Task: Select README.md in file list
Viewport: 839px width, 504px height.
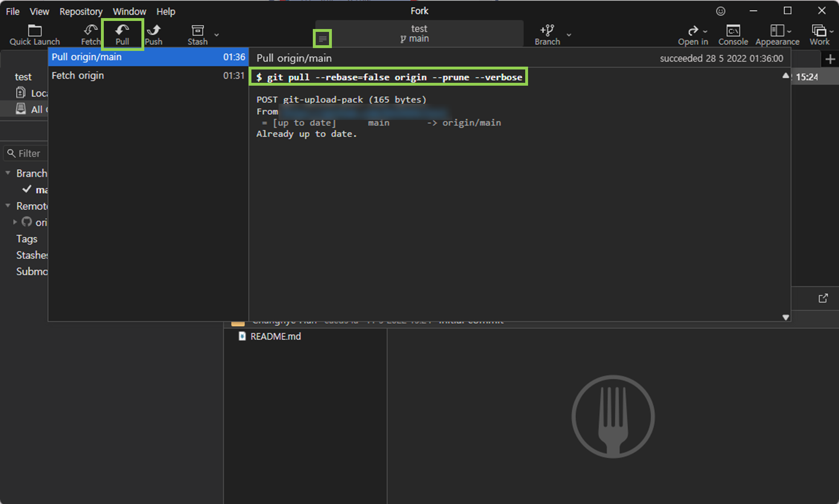Action: pyautogui.click(x=275, y=336)
